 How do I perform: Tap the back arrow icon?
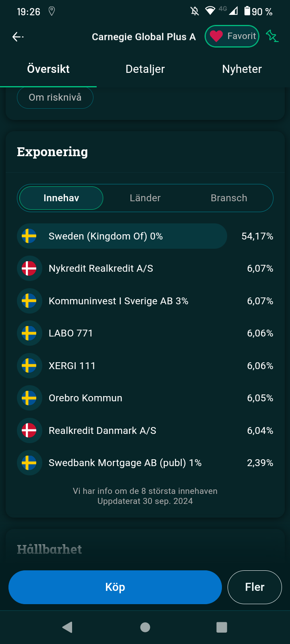point(18,37)
